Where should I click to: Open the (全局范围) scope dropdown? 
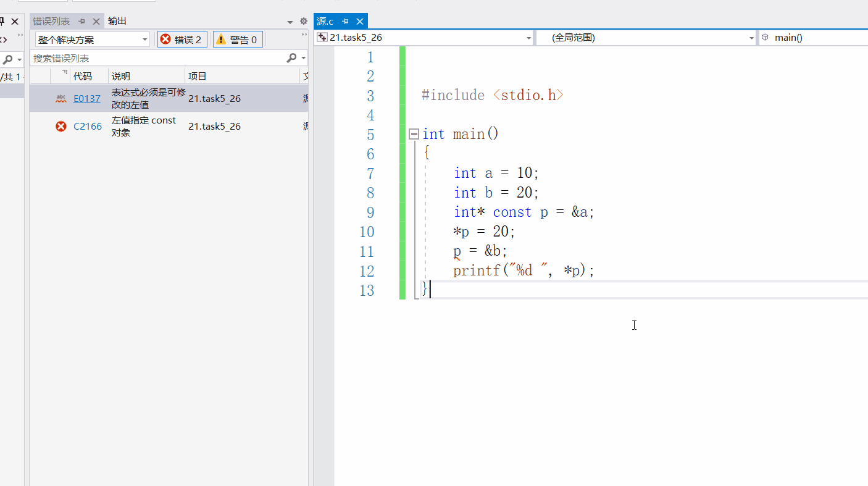(x=646, y=38)
